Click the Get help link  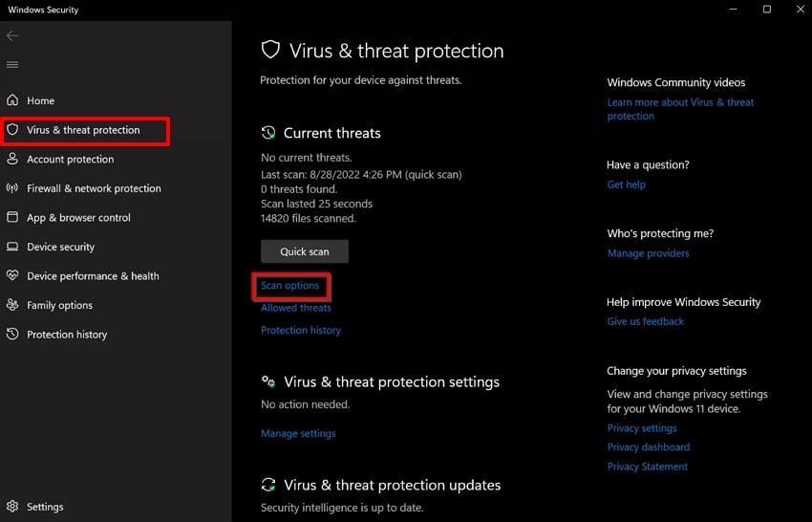click(626, 185)
